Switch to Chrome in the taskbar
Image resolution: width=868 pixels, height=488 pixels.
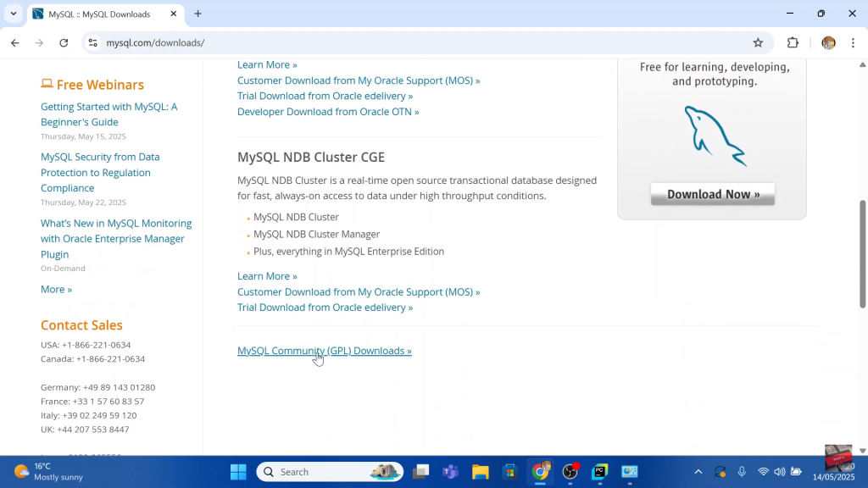pos(540,472)
